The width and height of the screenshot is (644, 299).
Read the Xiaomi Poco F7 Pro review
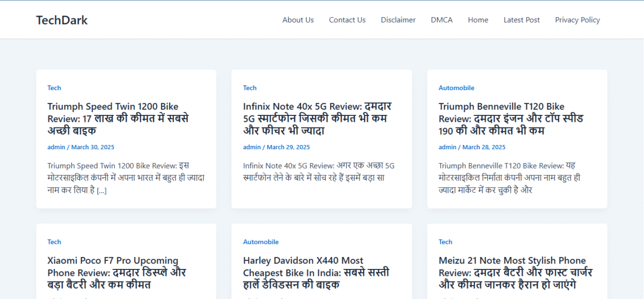click(117, 272)
